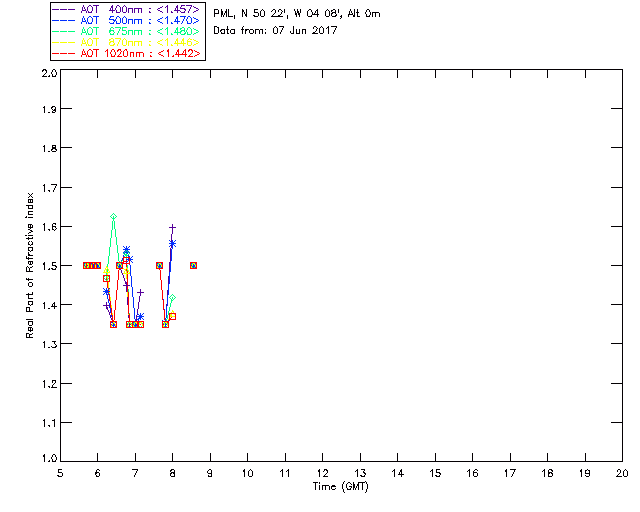Click the 'Data from: 07 Jun 2017' line
This screenshot has height=512, width=640.
(275, 30)
